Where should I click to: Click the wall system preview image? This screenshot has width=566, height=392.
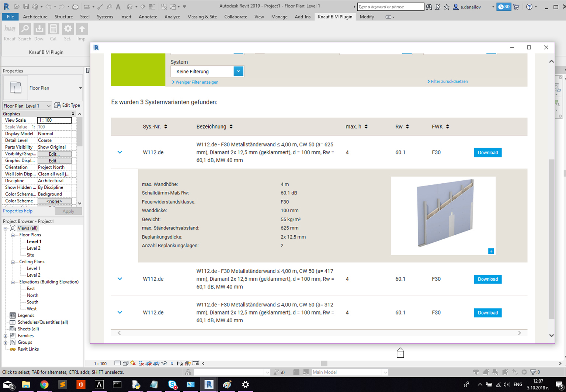[x=443, y=216]
